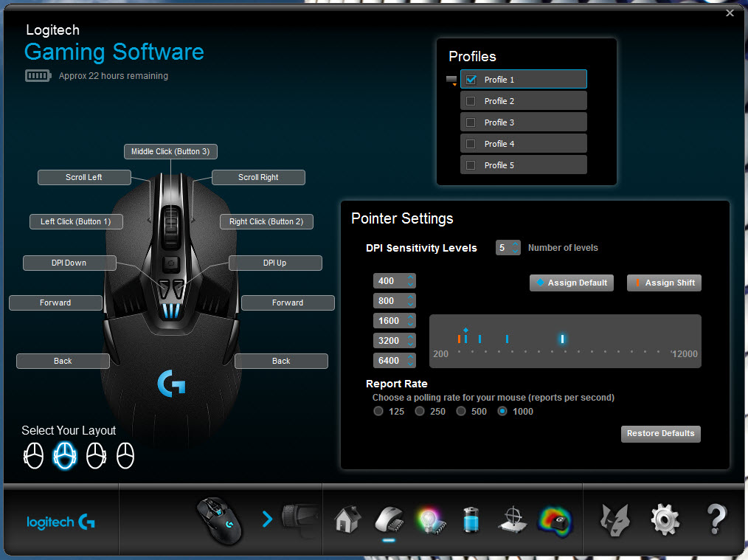Select the glowing 6400 DPI slider marker
The height and width of the screenshot is (560, 748).
point(562,339)
